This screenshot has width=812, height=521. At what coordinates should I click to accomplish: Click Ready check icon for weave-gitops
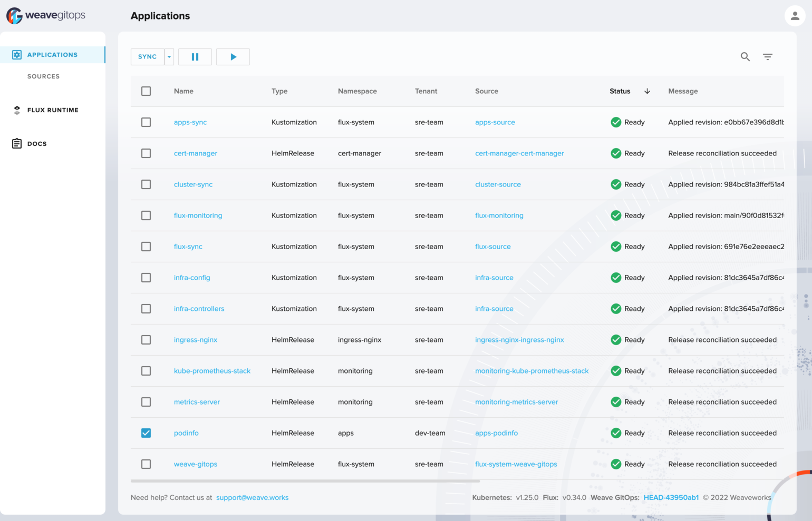click(x=616, y=464)
